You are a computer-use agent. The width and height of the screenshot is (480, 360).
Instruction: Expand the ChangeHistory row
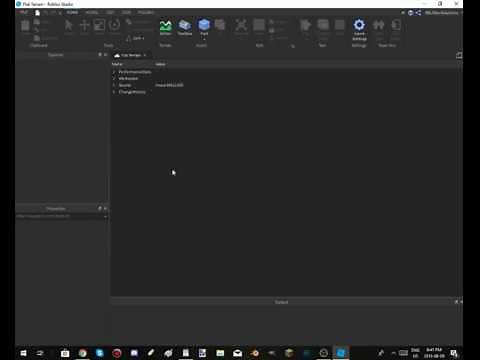(x=114, y=92)
